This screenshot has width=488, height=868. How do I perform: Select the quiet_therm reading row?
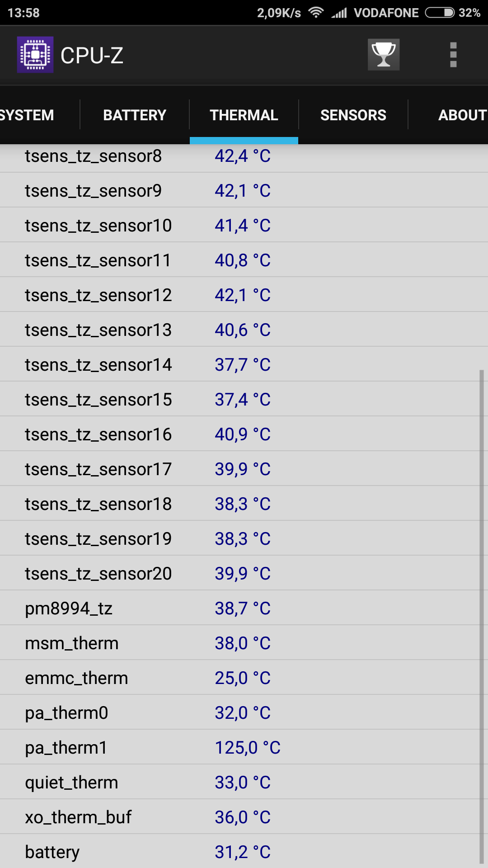pyautogui.click(x=239, y=782)
